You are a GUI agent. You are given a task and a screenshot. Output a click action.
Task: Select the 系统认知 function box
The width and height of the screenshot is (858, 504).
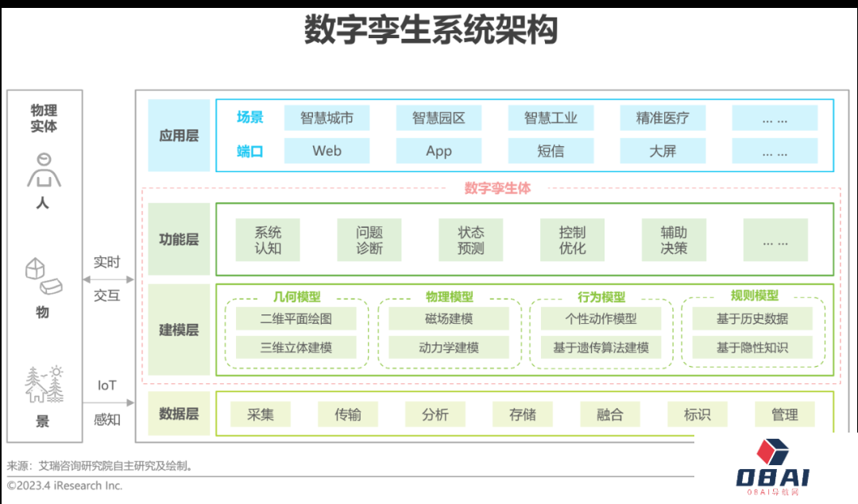pos(268,240)
